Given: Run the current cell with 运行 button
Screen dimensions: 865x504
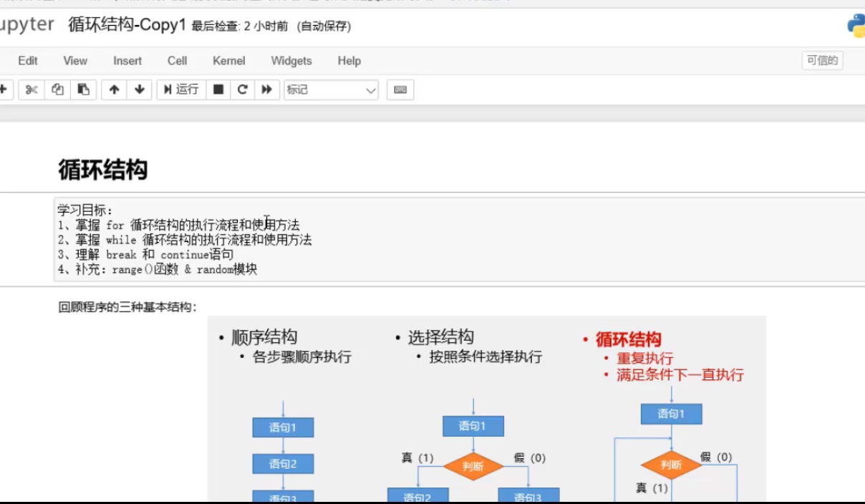Looking at the screenshot, I should 182,89.
